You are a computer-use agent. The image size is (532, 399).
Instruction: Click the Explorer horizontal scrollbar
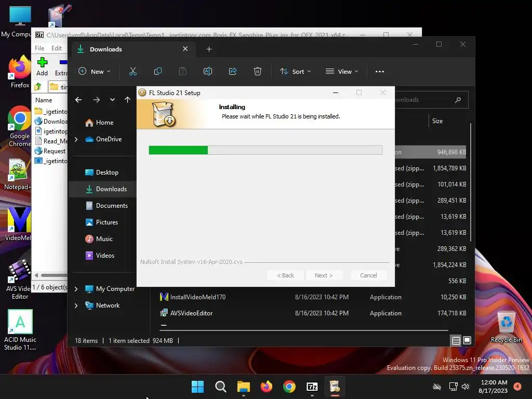[304, 330]
